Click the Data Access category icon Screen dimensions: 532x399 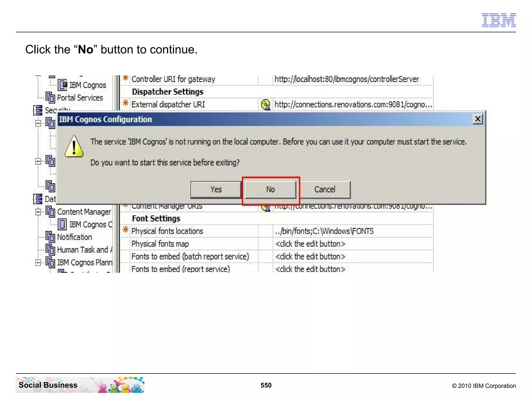38,199
